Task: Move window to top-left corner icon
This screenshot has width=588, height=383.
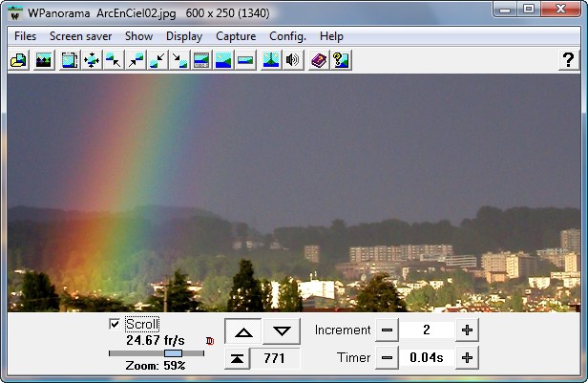Action: coord(114,60)
